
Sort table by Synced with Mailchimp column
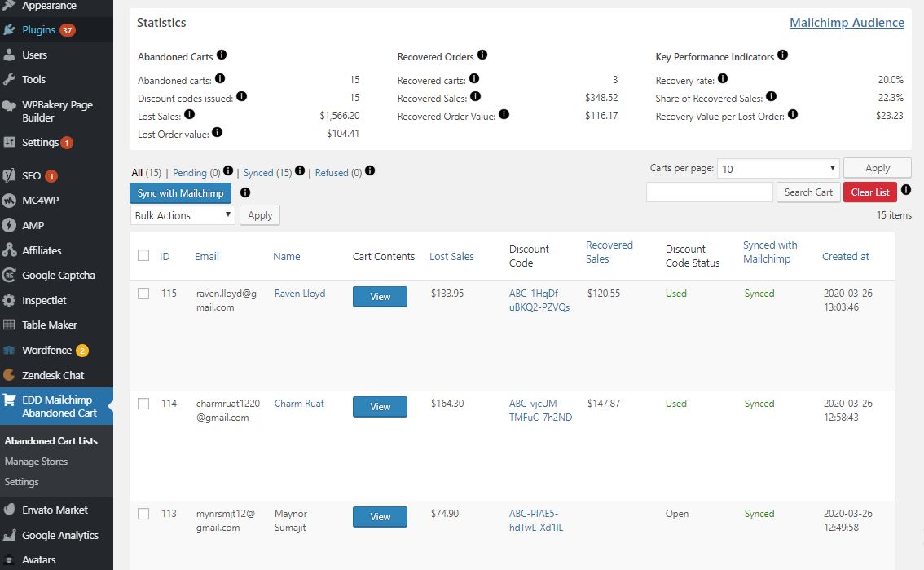[x=770, y=252]
